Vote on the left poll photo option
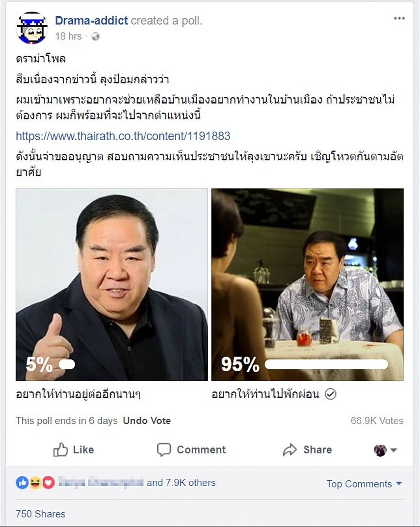 click(x=112, y=285)
